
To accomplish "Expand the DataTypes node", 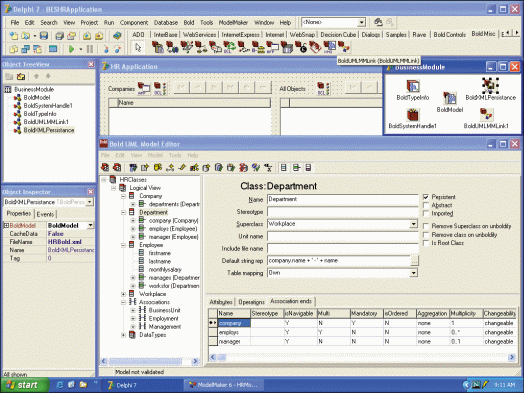I will (x=123, y=335).
